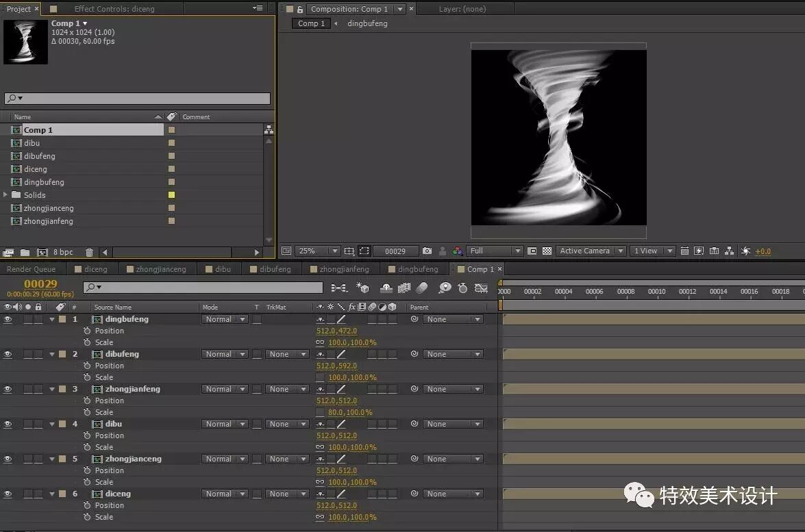Switch to diceng timeline tab
This screenshot has width=805, height=532.
tap(91, 269)
